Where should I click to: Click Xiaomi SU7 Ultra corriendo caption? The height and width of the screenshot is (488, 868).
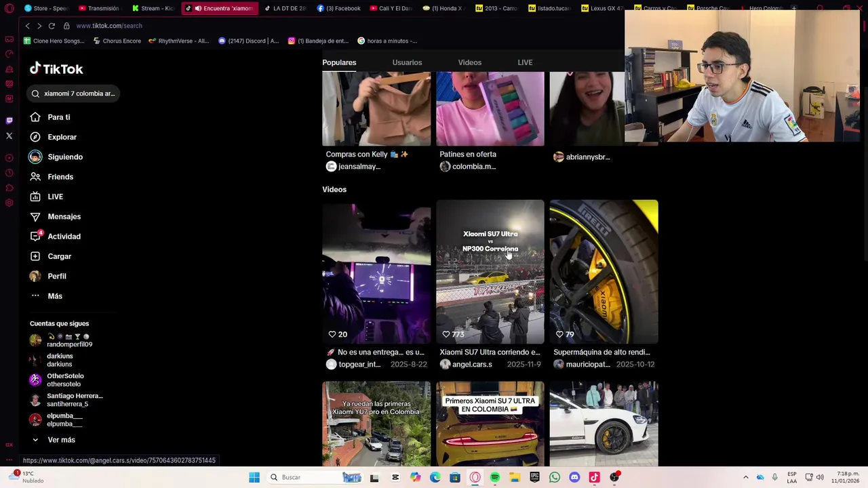pos(490,352)
